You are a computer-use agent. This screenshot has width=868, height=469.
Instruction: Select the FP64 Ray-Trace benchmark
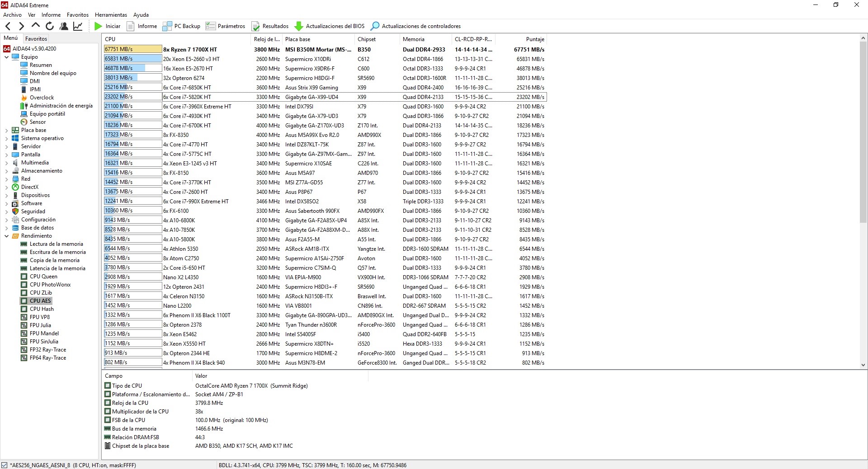click(x=48, y=358)
